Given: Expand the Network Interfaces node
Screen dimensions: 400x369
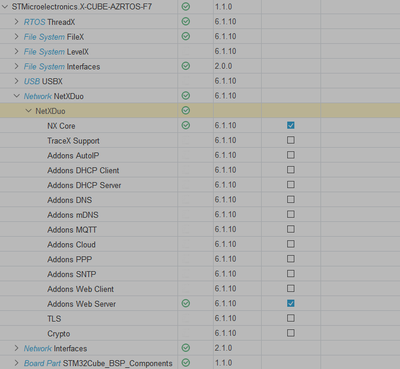Looking at the screenshot, I should point(16,348).
